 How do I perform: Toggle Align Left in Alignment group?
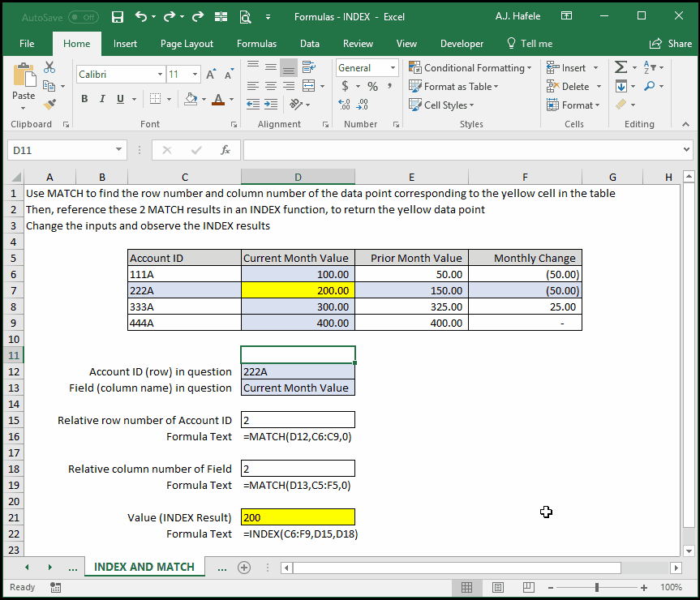tap(253, 86)
